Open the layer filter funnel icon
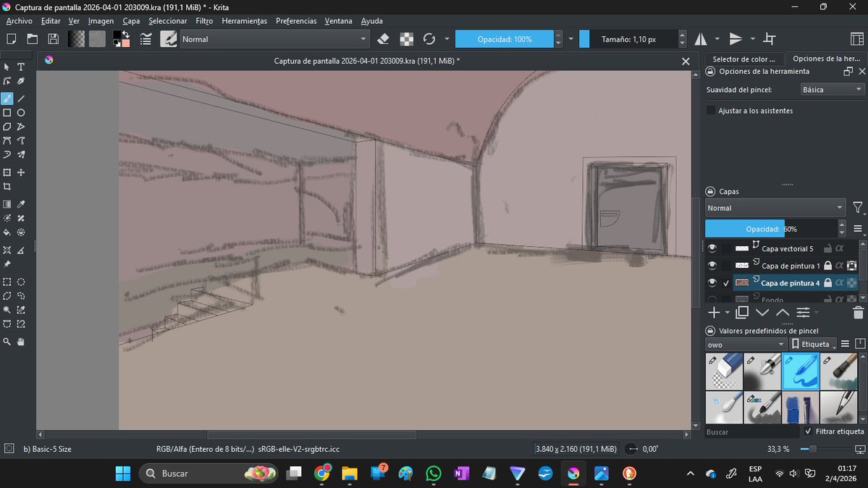Screen dimensions: 868x488 tap(857, 208)
